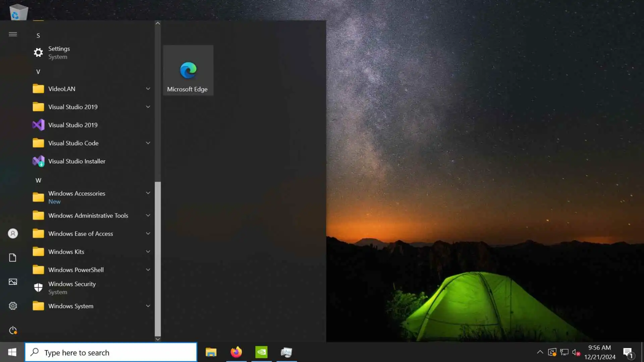
Task: Click the Power button icon
Action: (13, 330)
